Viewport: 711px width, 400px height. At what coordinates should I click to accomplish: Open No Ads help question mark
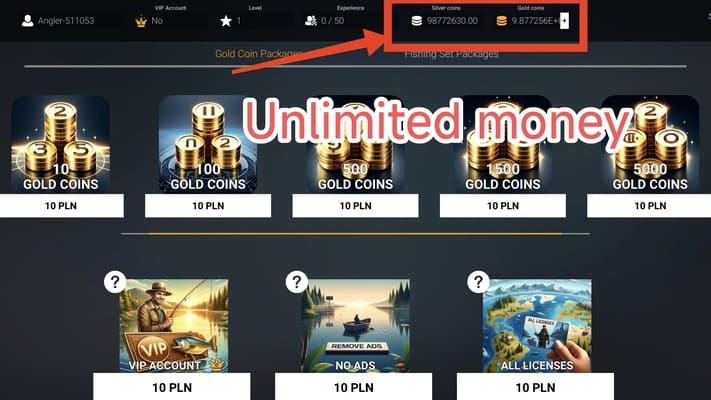pyautogui.click(x=297, y=282)
